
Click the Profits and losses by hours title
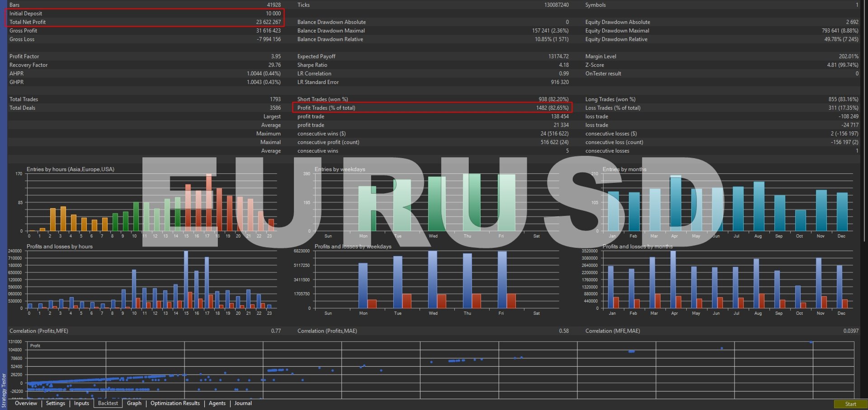tap(60, 247)
